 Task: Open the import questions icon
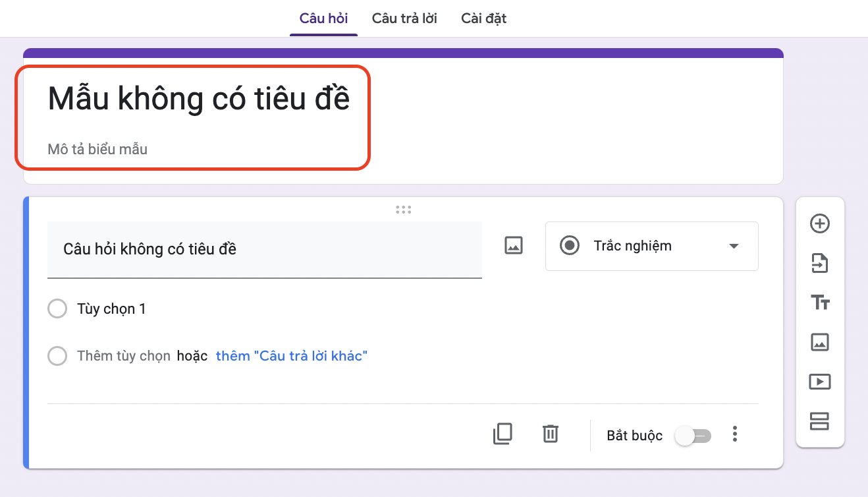[819, 263]
